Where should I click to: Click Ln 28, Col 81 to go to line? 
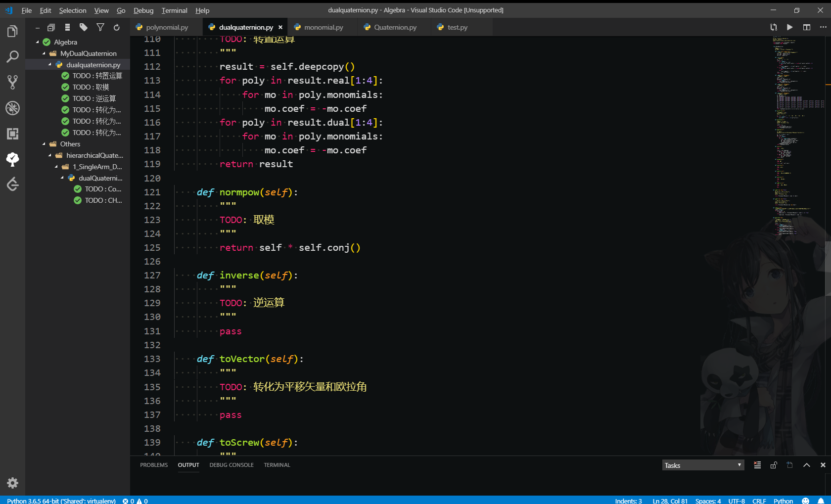[669, 501]
